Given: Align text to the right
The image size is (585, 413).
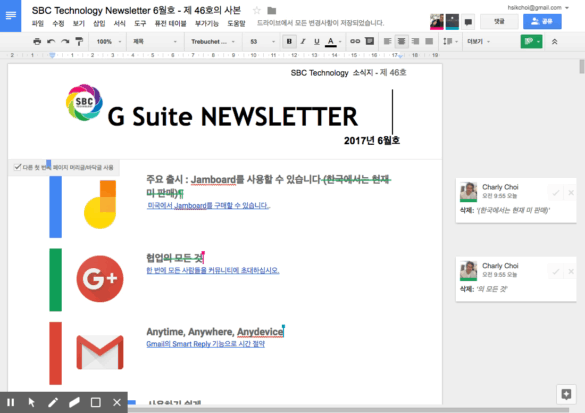Looking at the screenshot, I should (415, 41).
